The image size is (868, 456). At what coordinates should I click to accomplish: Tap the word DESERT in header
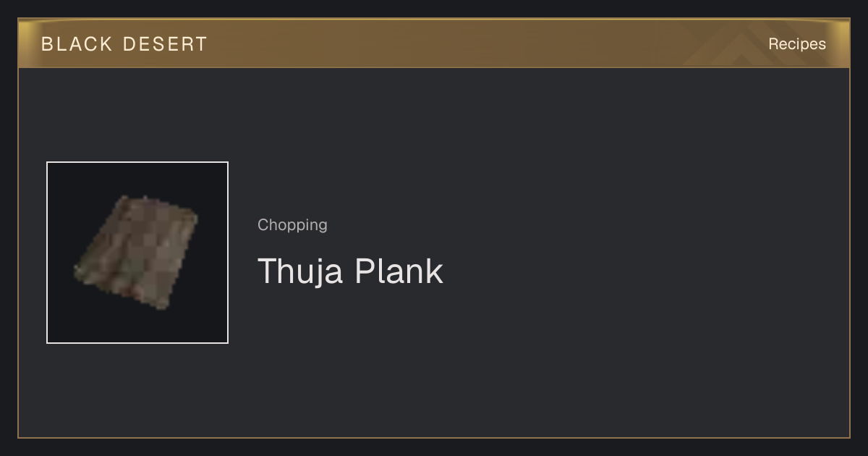tap(165, 44)
